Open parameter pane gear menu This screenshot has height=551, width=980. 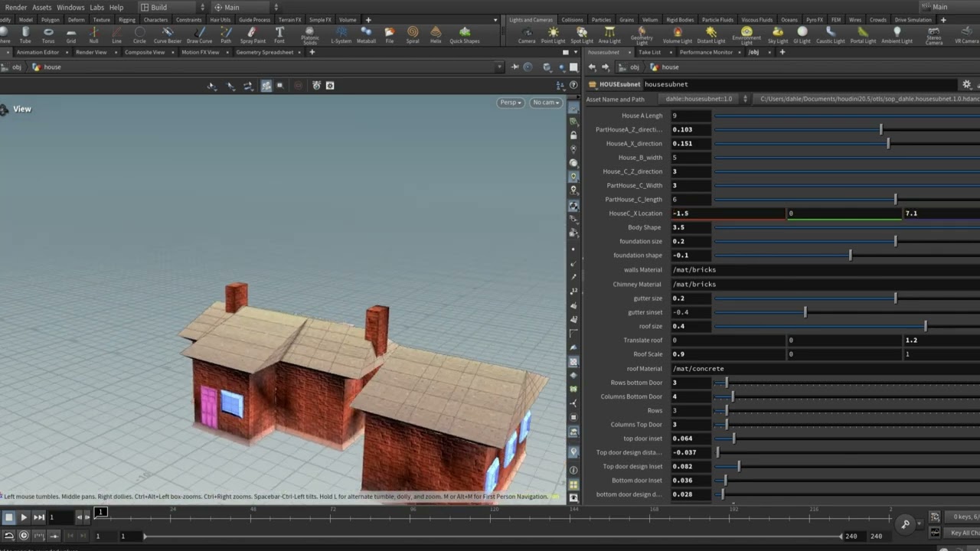tap(966, 84)
